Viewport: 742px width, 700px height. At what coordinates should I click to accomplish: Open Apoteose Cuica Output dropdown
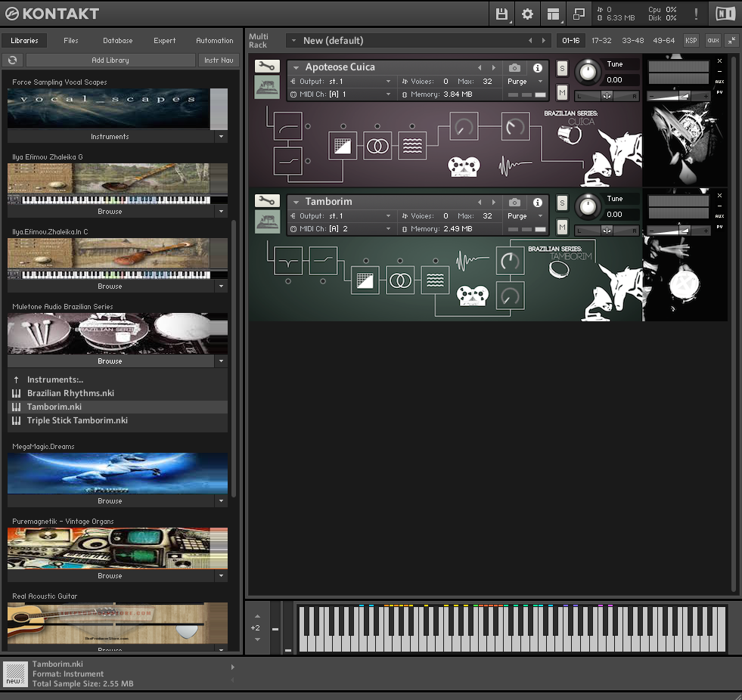click(x=388, y=82)
